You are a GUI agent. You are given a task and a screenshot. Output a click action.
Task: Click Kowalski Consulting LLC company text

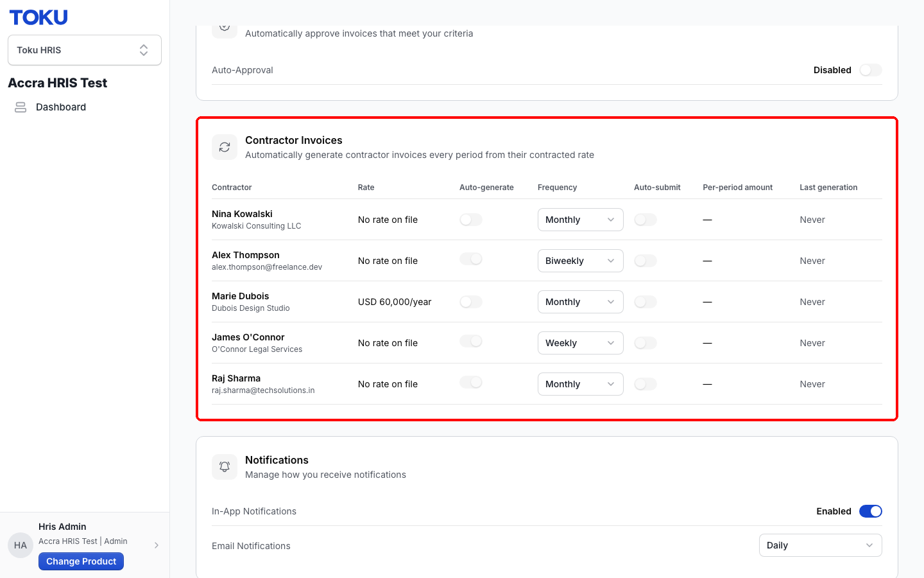pyautogui.click(x=257, y=226)
